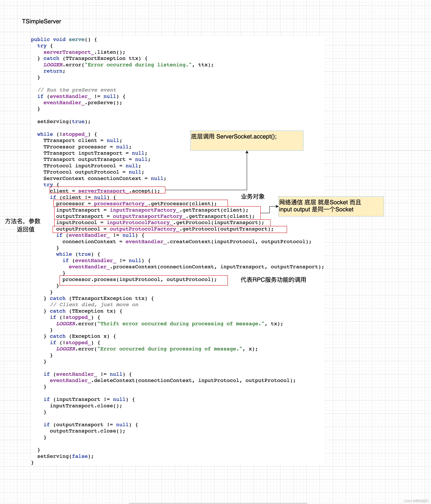This screenshot has height=504, width=431.
Task: Select the yellow note '底层调用 ServerSocket.accept();'
Action: [x=247, y=141]
